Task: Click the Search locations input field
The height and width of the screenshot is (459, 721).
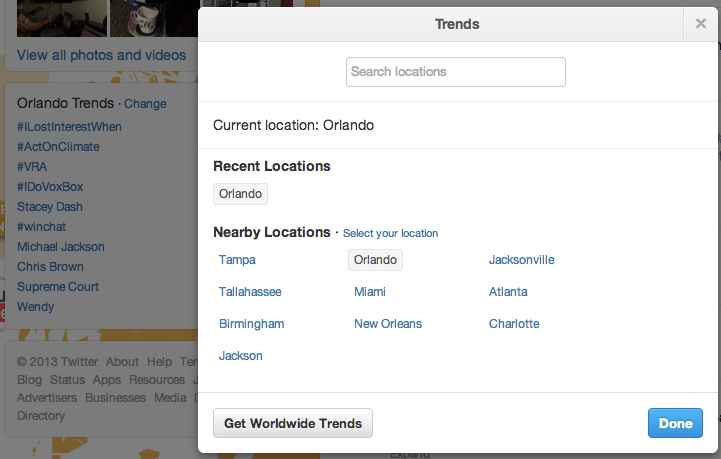Action: 456,72
